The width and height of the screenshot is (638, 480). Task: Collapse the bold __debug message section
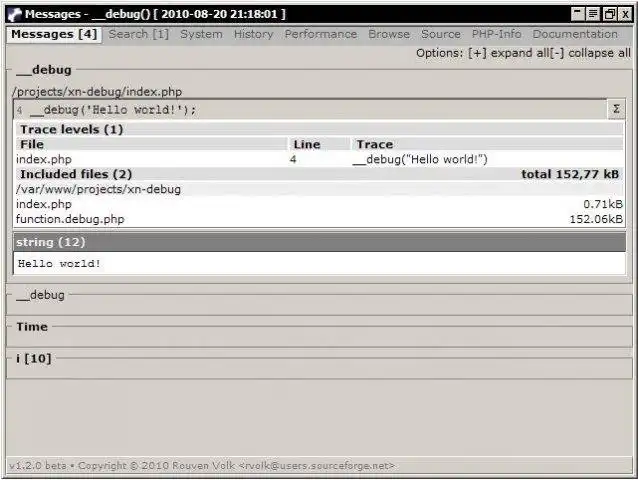click(x=44, y=70)
